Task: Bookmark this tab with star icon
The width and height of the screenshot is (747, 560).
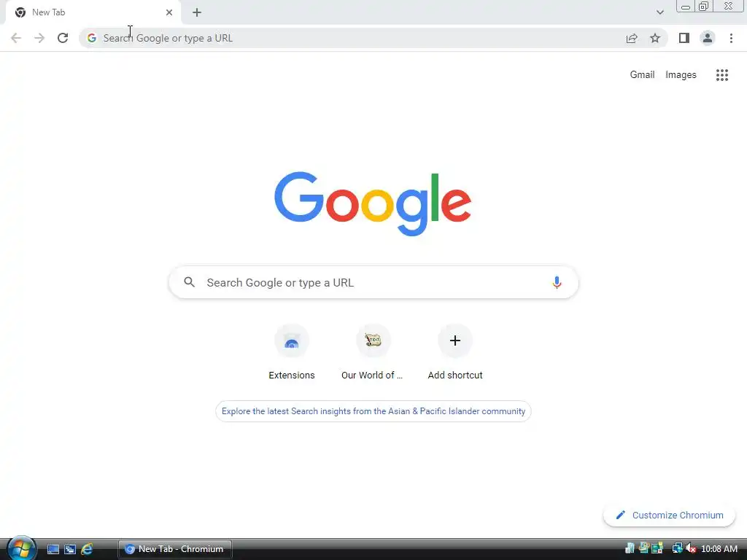Action: [655, 38]
